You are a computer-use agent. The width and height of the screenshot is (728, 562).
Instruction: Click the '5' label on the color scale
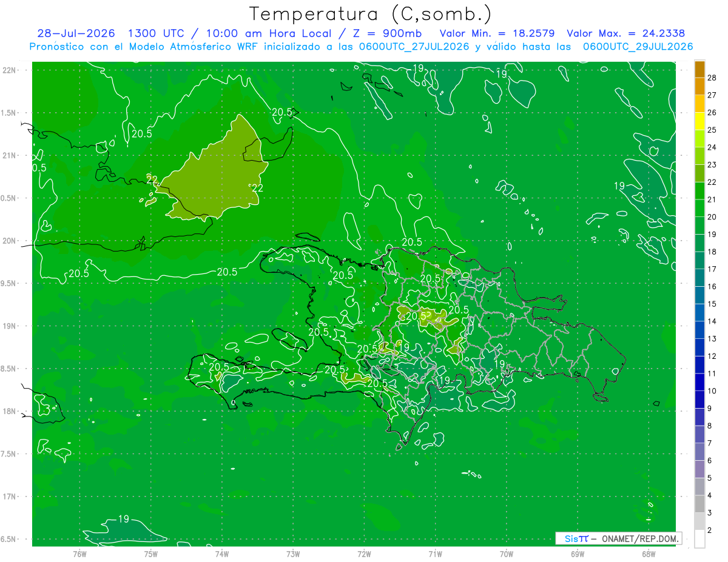point(711,478)
